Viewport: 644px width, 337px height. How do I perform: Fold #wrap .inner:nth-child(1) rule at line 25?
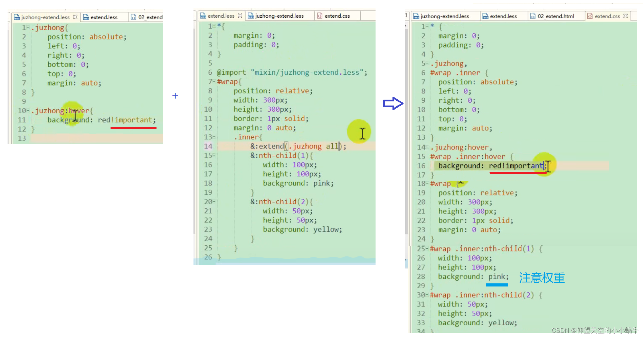[x=427, y=249]
